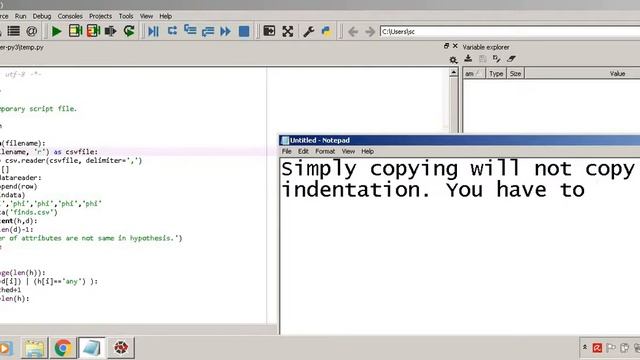This screenshot has width=640, height=360.
Task: Click the Continue execution double-arrow icon
Action: click(x=225, y=31)
